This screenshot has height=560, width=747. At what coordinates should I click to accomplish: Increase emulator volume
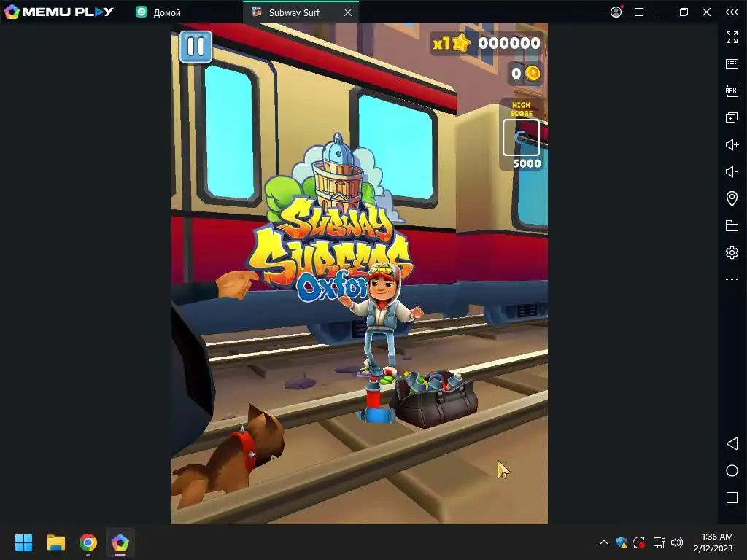tap(732, 145)
